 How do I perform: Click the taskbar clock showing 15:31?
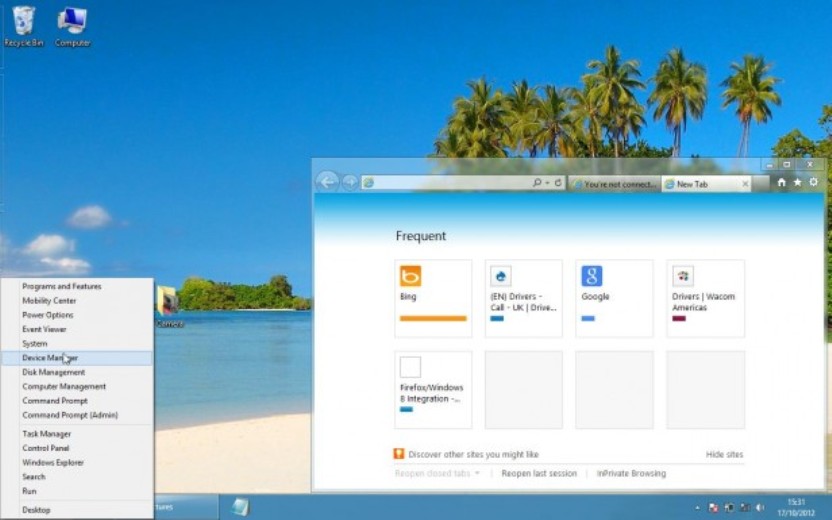coord(796,507)
